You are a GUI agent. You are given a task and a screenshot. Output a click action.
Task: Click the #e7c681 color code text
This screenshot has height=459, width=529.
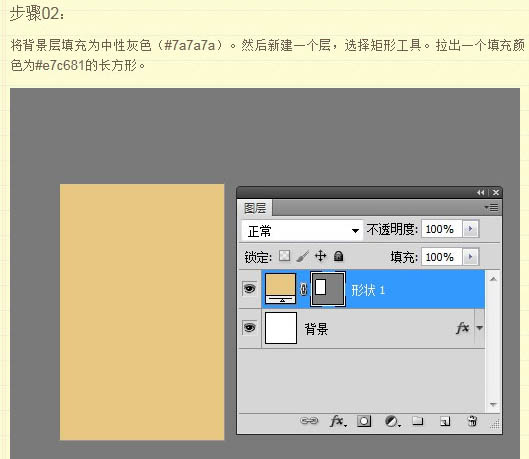point(60,65)
